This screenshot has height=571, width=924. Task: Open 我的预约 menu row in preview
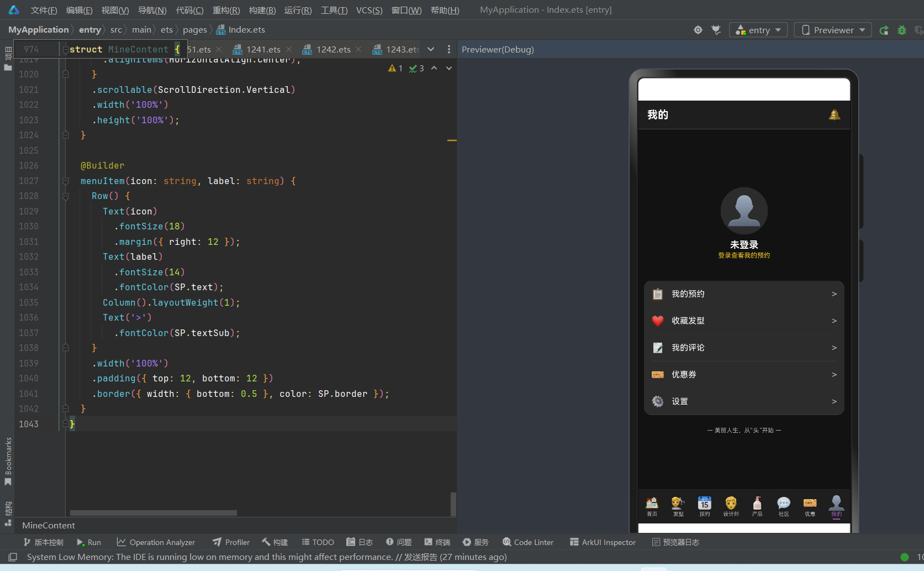click(744, 294)
